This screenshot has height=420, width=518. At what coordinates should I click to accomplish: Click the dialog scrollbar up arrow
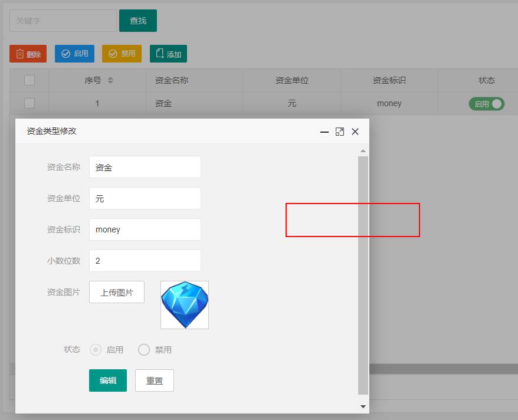[x=363, y=150]
